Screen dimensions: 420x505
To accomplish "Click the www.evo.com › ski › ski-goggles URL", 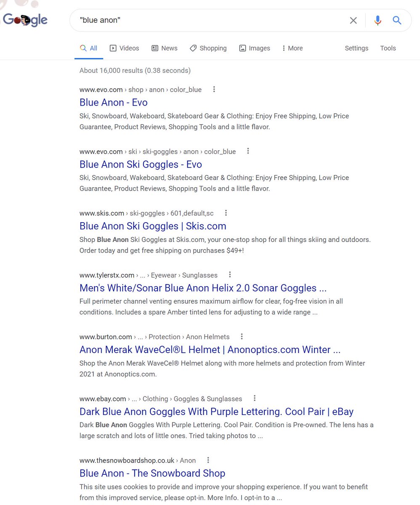I will tap(157, 151).
